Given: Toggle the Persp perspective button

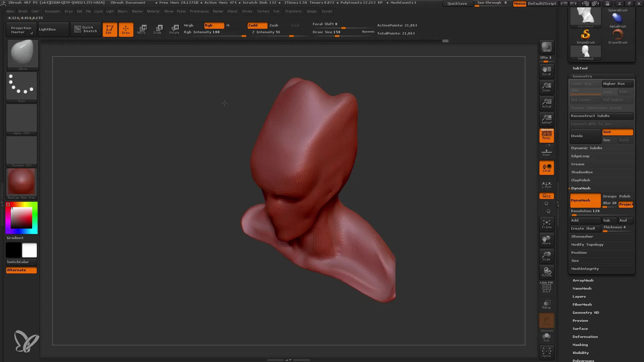Looking at the screenshot, I should click(x=546, y=135).
